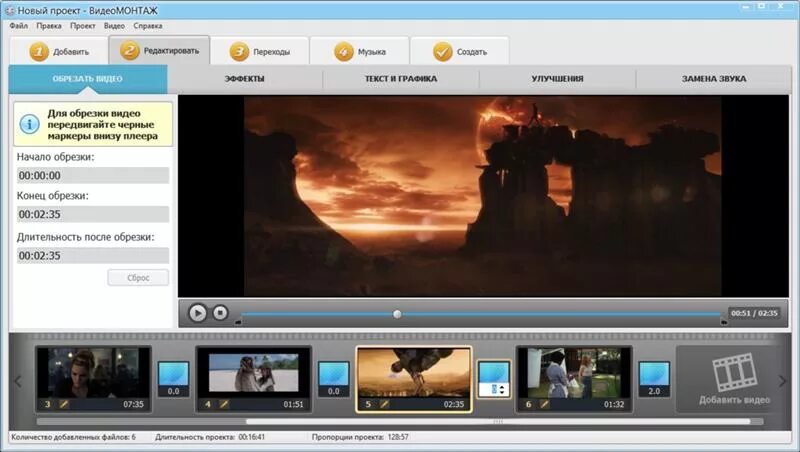Click the right black trim marker
The height and width of the screenshot is (452, 800).
(723, 322)
